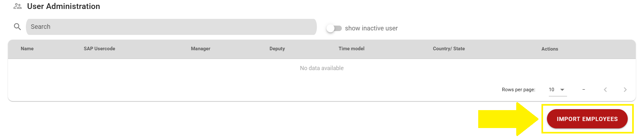The height and width of the screenshot is (137, 644).
Task: Select the rows per page value 10
Action: coord(551,90)
